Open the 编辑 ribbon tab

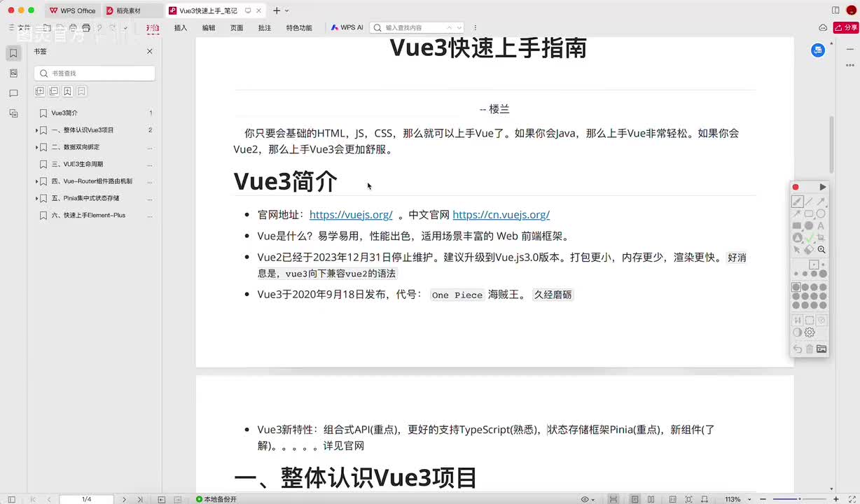tap(209, 28)
